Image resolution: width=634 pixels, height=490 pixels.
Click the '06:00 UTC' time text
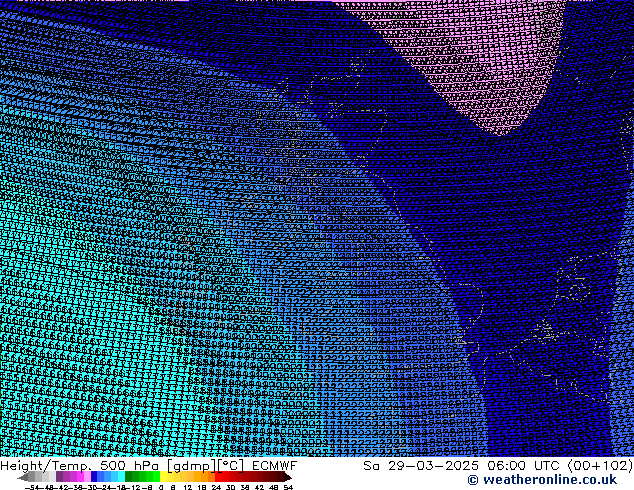point(526,466)
